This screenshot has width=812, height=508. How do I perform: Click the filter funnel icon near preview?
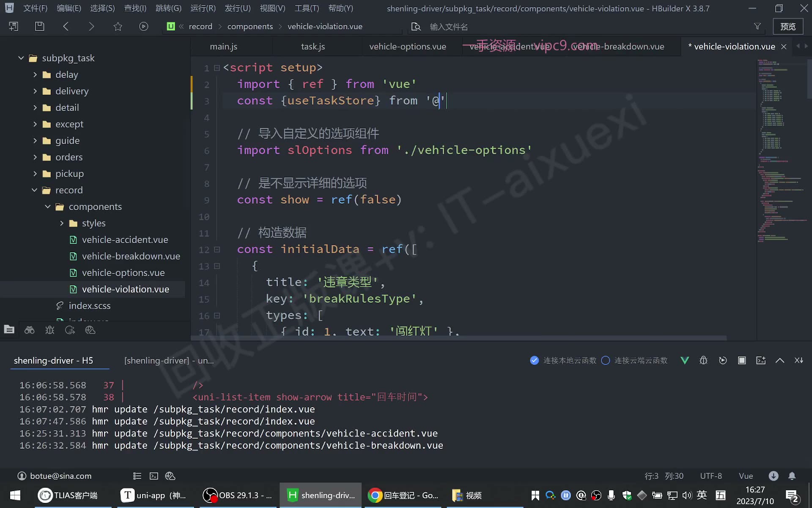point(757,26)
